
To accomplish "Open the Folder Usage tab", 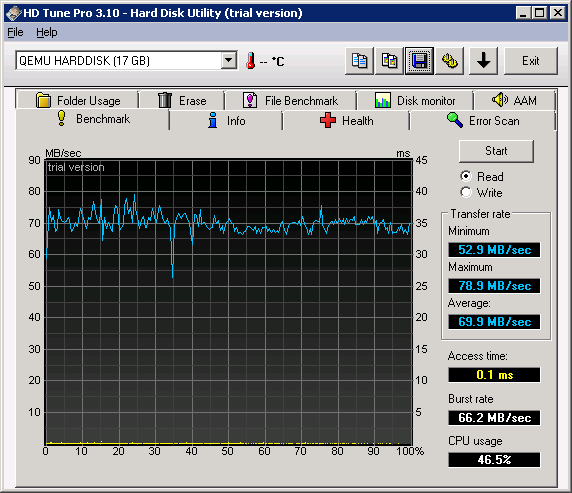I will (x=78, y=100).
